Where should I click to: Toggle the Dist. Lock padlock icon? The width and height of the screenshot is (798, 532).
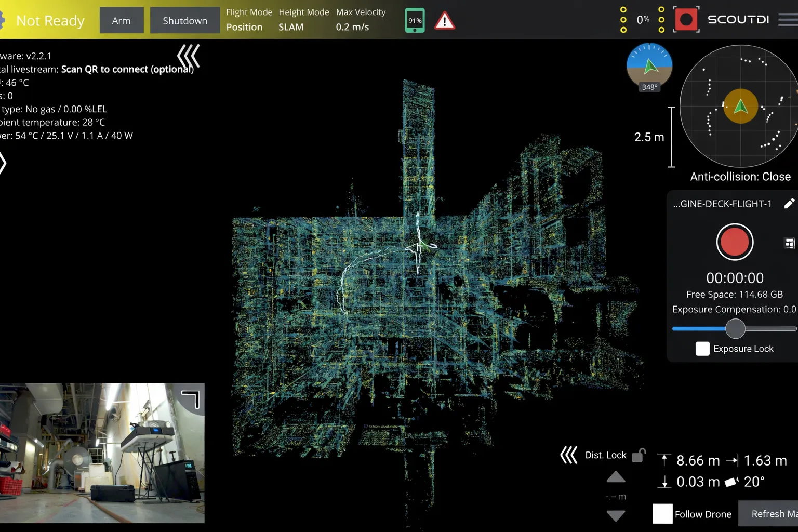point(639,455)
